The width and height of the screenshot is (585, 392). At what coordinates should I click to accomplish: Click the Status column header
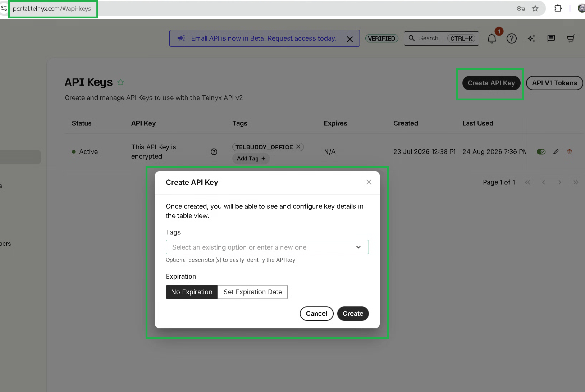click(x=82, y=123)
